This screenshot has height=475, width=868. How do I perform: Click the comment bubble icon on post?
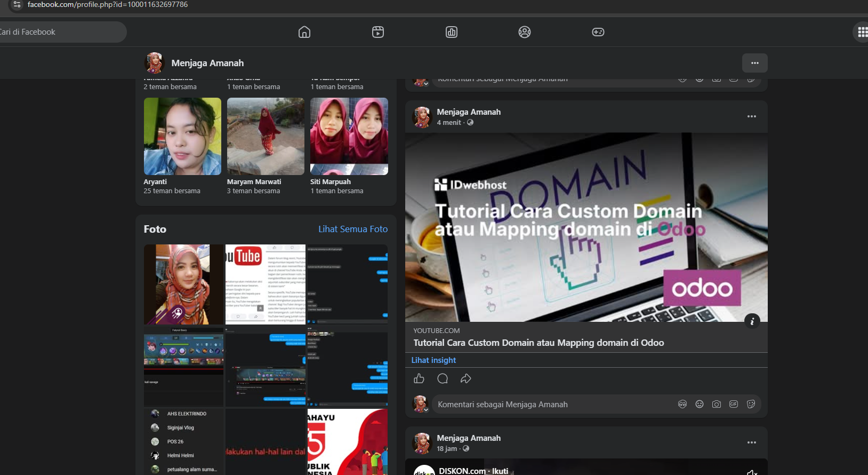(443, 378)
